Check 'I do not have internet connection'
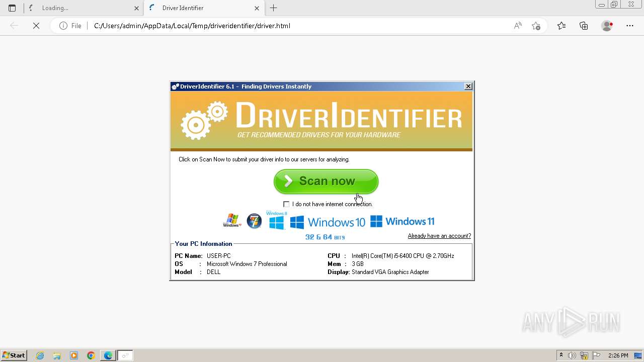Screen dimensions: 644x362 (286, 204)
